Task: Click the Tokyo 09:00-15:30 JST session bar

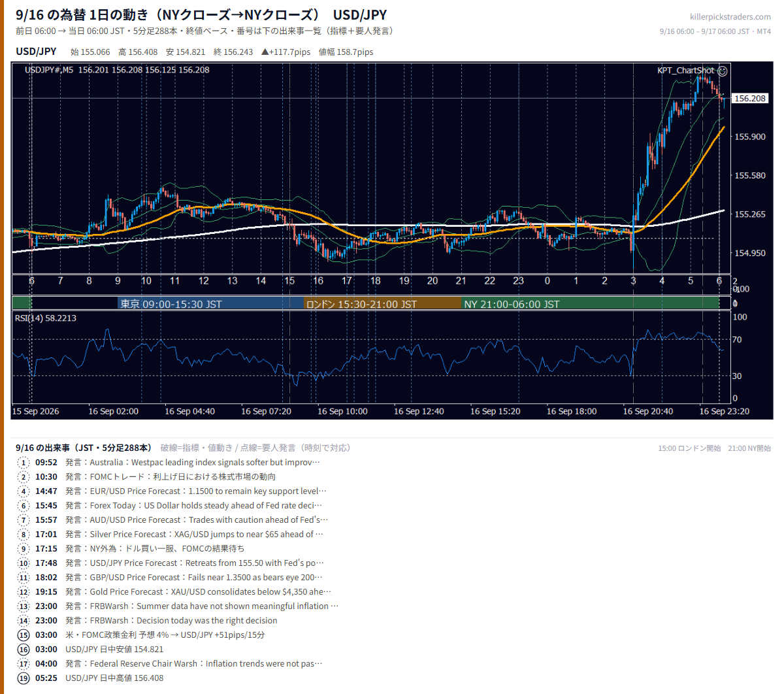Action: (x=211, y=304)
